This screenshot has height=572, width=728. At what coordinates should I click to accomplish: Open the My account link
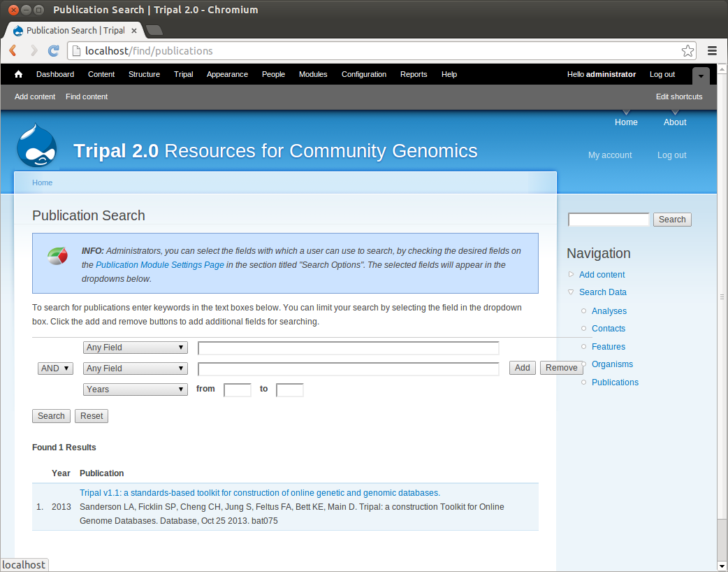610,155
